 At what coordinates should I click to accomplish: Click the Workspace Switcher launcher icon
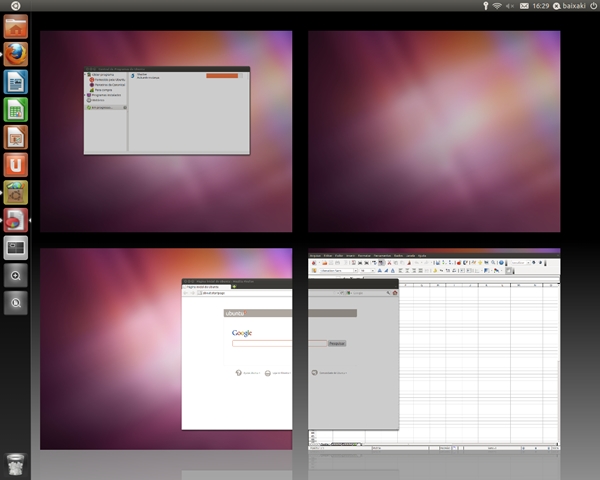[x=15, y=246]
